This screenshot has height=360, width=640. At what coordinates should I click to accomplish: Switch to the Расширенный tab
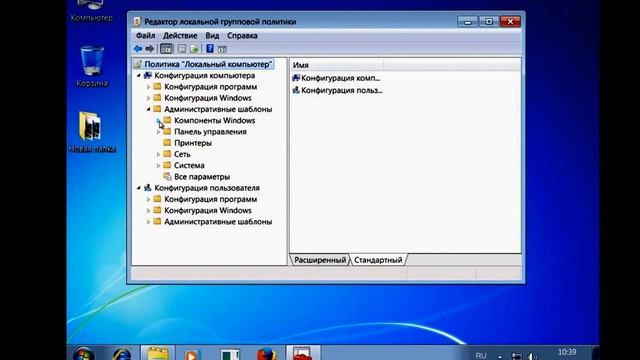point(320,260)
